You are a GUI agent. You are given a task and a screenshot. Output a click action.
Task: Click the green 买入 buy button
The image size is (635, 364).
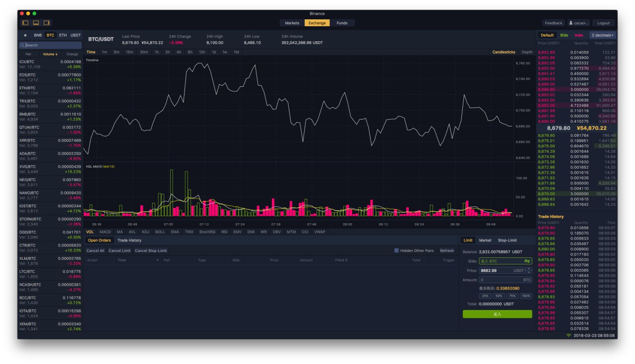pyautogui.click(x=497, y=314)
